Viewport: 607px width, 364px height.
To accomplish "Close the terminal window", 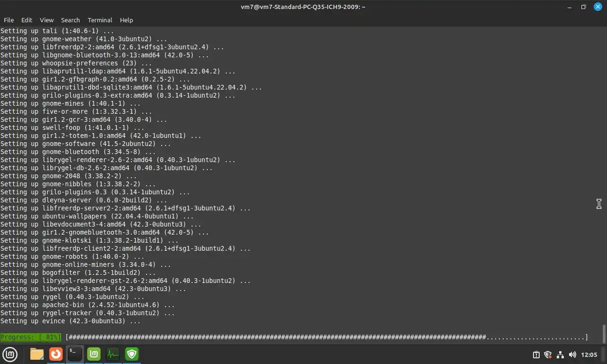I will pyautogui.click(x=598, y=7).
